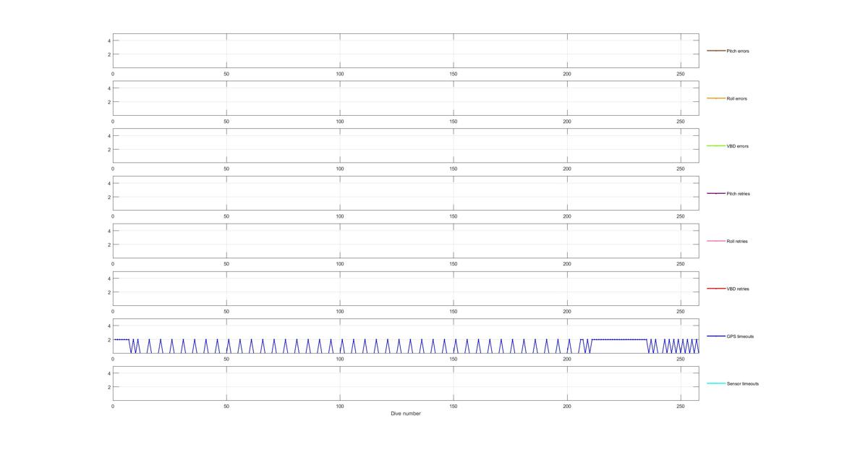
Task: Click the pink Roll retries legend line
Action: 716,241
